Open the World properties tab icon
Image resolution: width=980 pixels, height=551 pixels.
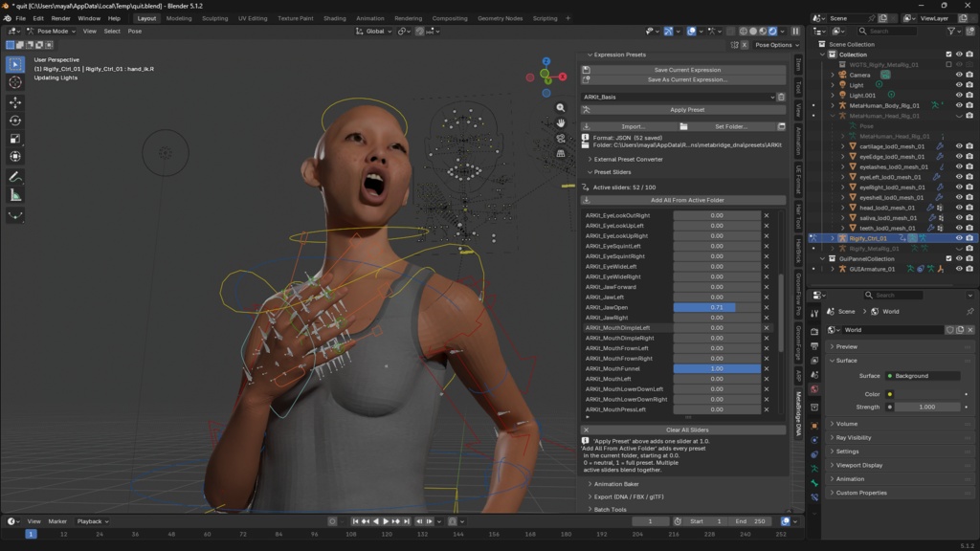[x=814, y=389]
